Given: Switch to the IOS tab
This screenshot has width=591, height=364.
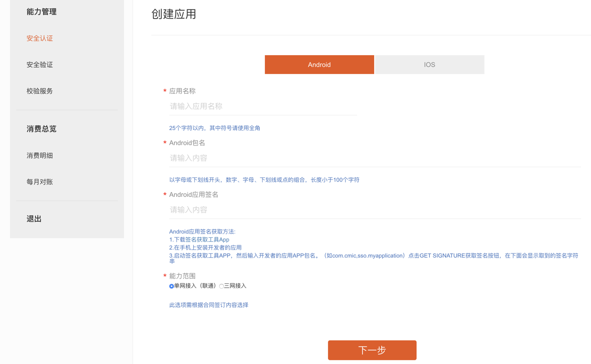Looking at the screenshot, I should [429, 65].
